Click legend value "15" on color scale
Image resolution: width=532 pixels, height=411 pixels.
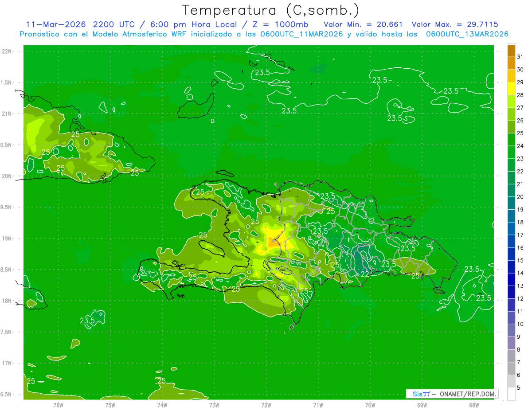pyautogui.click(x=520, y=260)
